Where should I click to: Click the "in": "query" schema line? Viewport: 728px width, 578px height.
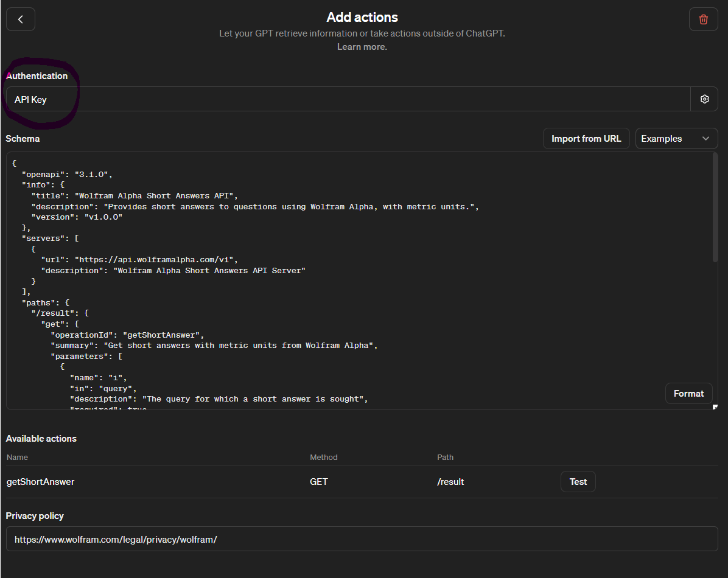(x=103, y=389)
